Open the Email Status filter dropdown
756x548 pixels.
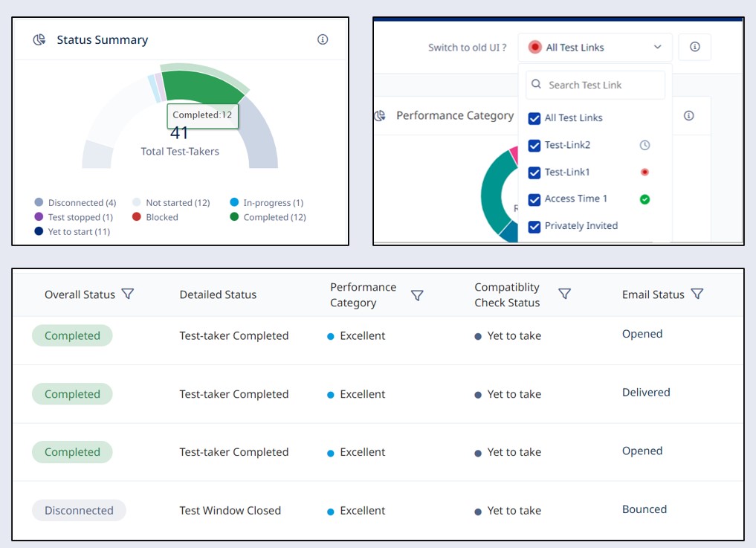(697, 293)
